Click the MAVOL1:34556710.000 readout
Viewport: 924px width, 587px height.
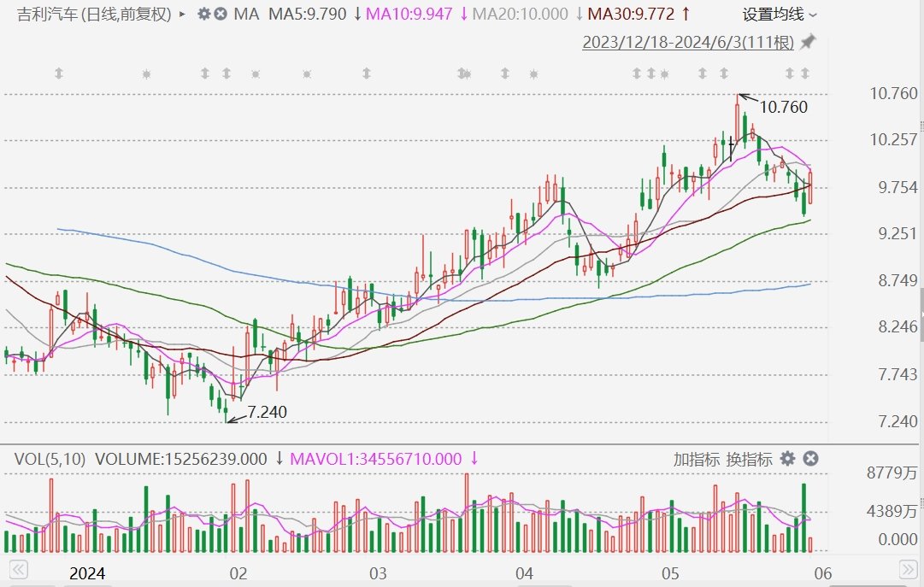click(x=376, y=459)
